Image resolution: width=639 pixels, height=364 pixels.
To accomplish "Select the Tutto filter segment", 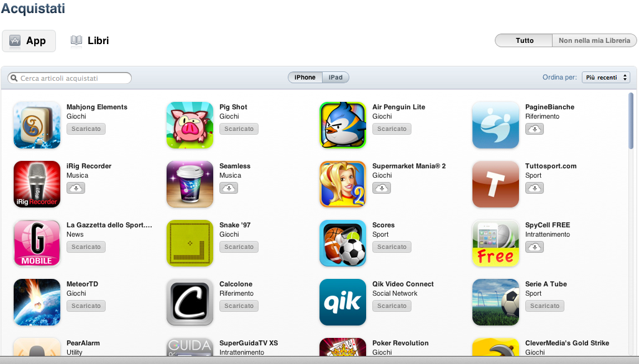I will pyautogui.click(x=524, y=40).
